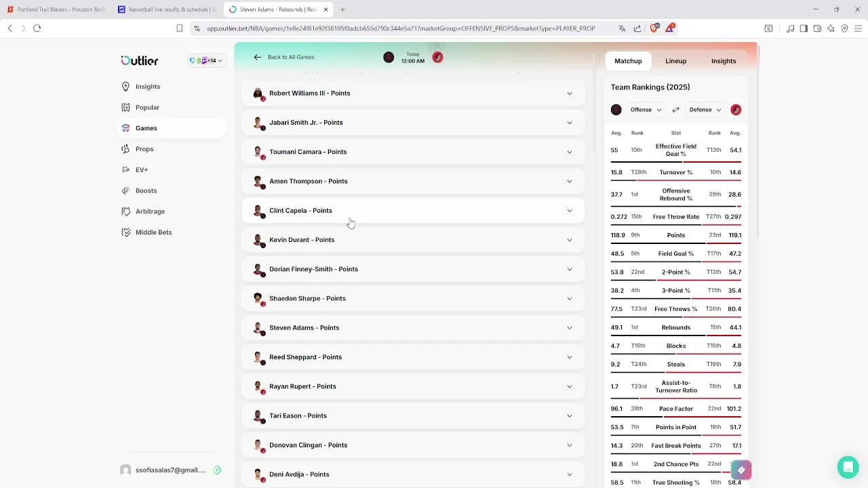Open a new browser tab
This screenshot has width=868, height=488.
pos(342,9)
